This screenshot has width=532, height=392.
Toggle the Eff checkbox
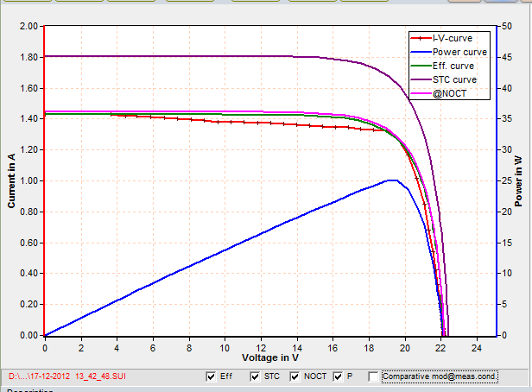pyautogui.click(x=212, y=376)
